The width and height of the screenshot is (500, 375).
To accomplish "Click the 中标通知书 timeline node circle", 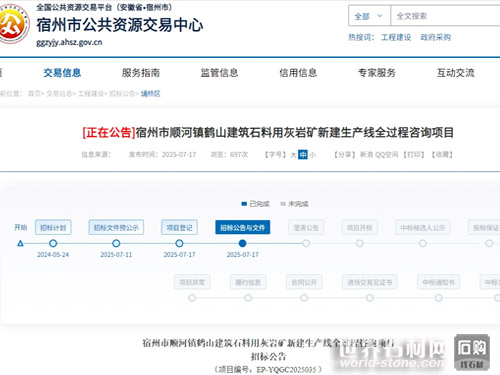I will [x=438, y=298].
